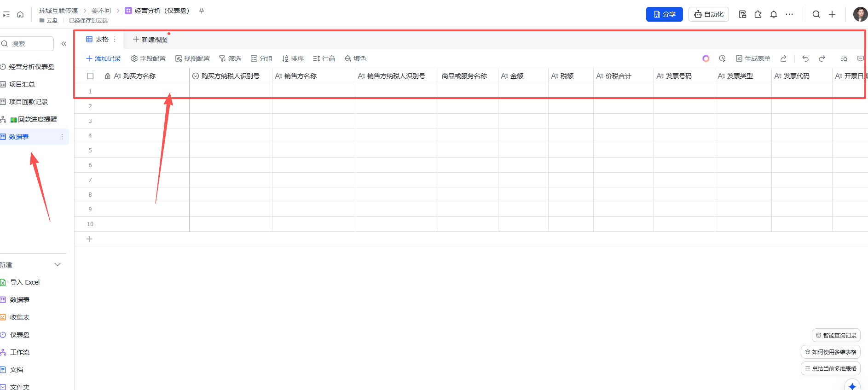868x390 pixels.
Task: Open the notifications bell
Action: pos(774,14)
